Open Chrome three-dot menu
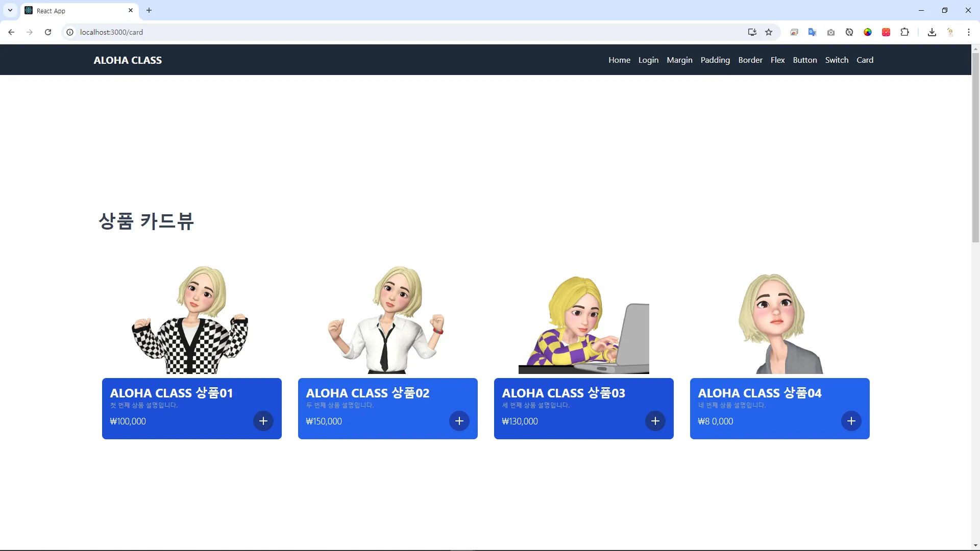The height and width of the screenshot is (551, 980). point(969,32)
